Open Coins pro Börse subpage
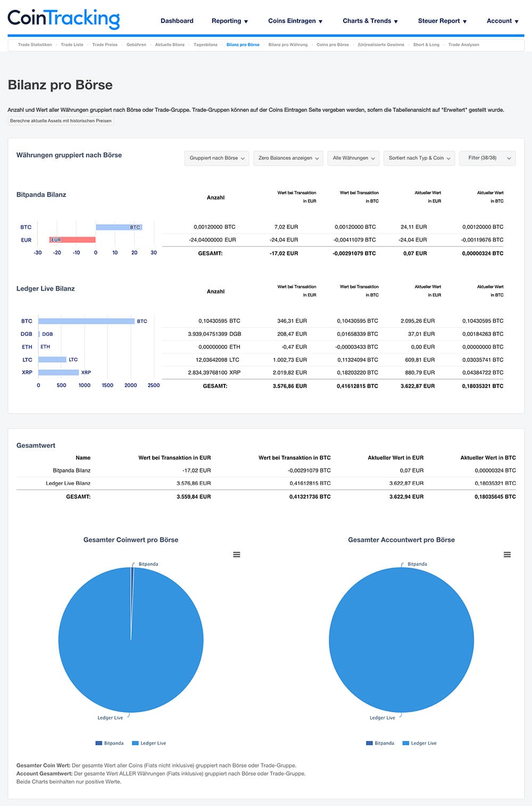The height and width of the screenshot is (806, 532). [332, 45]
